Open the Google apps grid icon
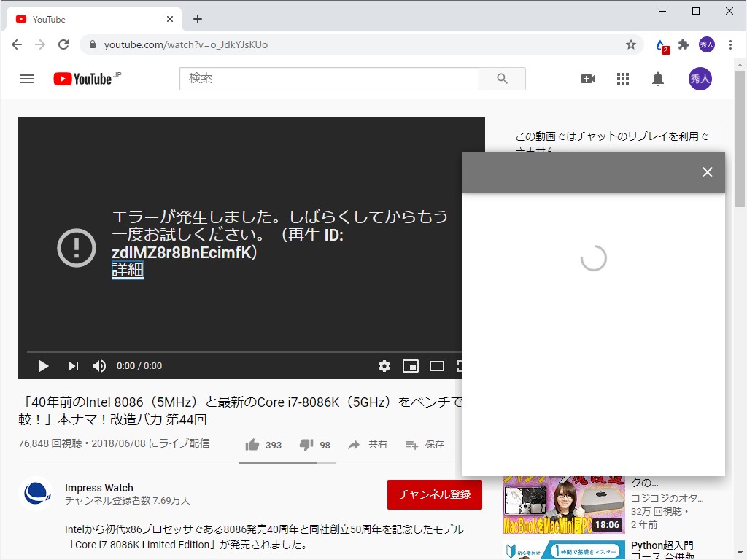Screen dimensions: 747x560 click(x=622, y=78)
